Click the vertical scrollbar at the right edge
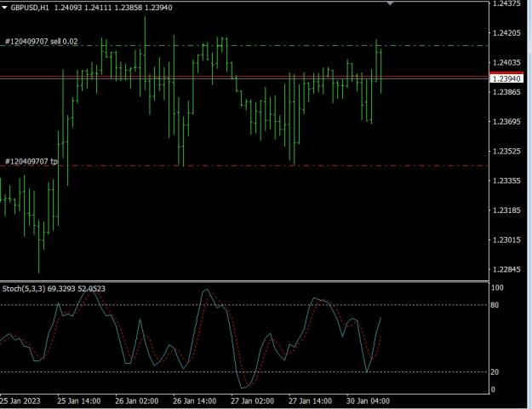The width and height of the screenshot is (532, 409). (529, 204)
